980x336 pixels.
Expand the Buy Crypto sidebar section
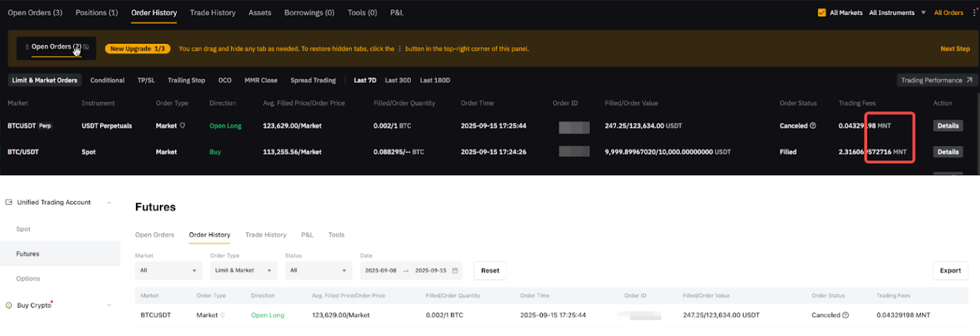[109, 305]
